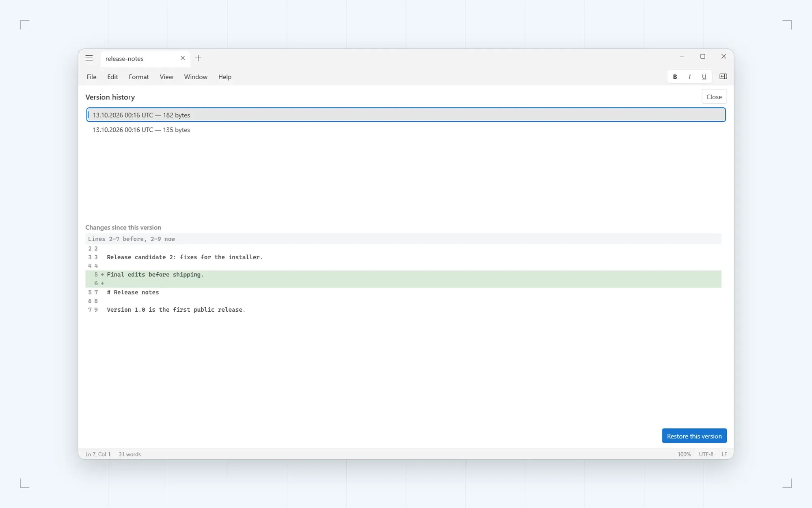Add a new tab with plus icon
The width and height of the screenshot is (812, 508).
tap(198, 58)
